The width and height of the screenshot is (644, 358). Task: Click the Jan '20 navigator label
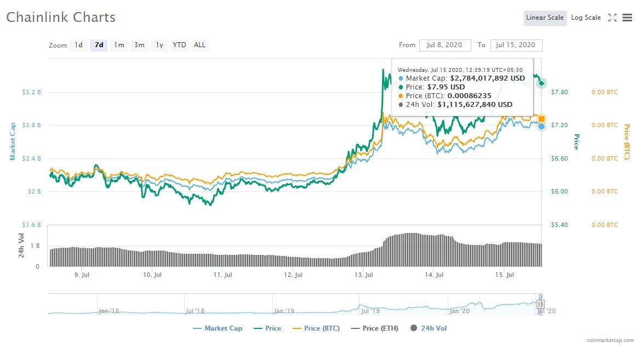pyautogui.click(x=459, y=311)
